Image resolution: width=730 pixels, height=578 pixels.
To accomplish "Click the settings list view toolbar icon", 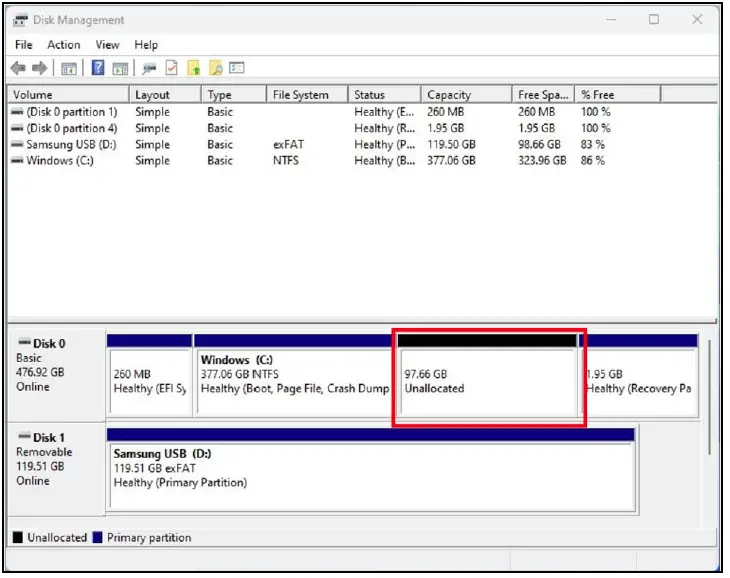I will point(237,68).
